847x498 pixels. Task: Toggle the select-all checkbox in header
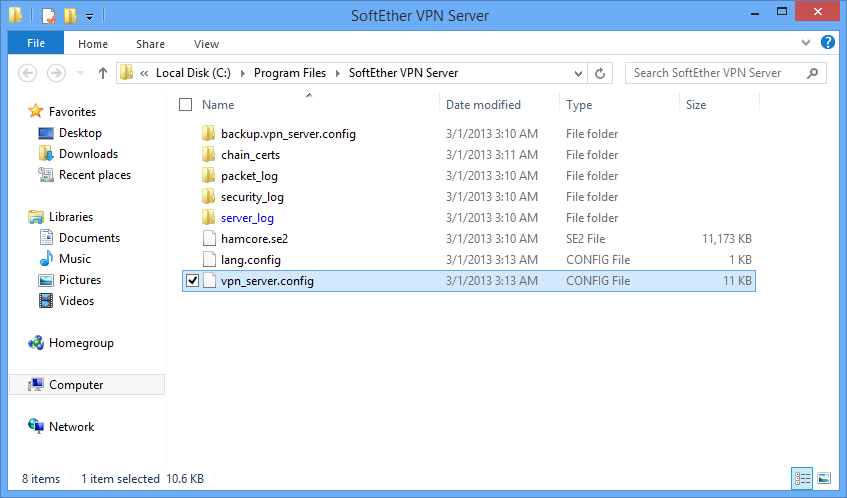185,105
